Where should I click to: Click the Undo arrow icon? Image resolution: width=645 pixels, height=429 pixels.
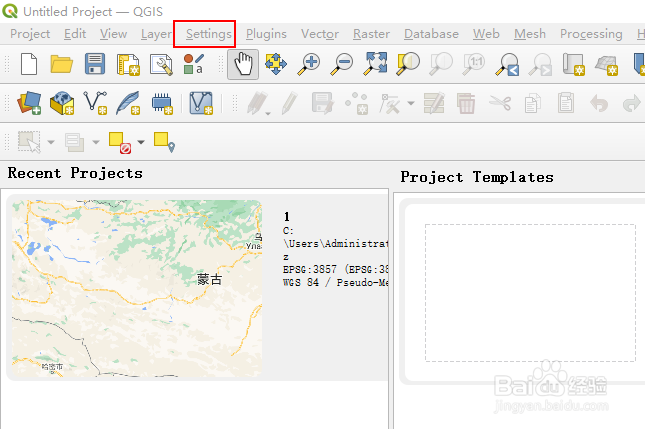click(599, 103)
